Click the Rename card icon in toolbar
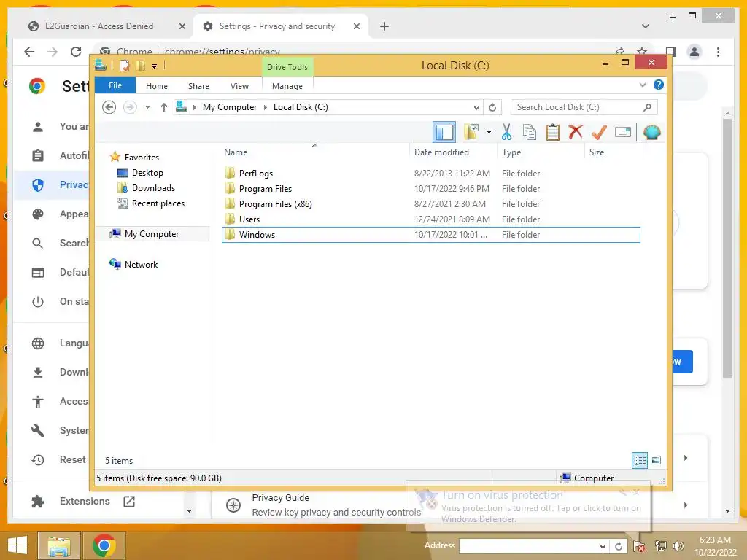 623,132
